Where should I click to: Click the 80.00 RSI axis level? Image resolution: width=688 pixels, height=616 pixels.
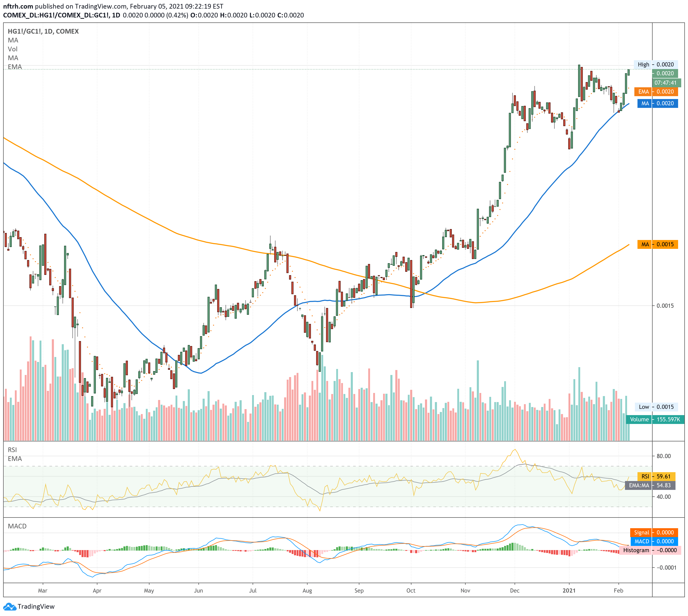point(664,456)
